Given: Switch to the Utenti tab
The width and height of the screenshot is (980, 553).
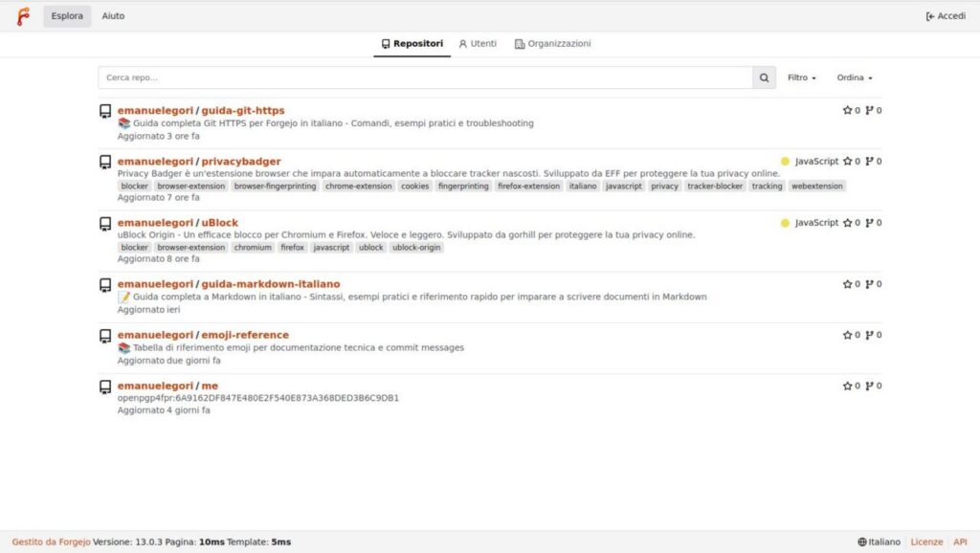Looking at the screenshot, I should [478, 44].
